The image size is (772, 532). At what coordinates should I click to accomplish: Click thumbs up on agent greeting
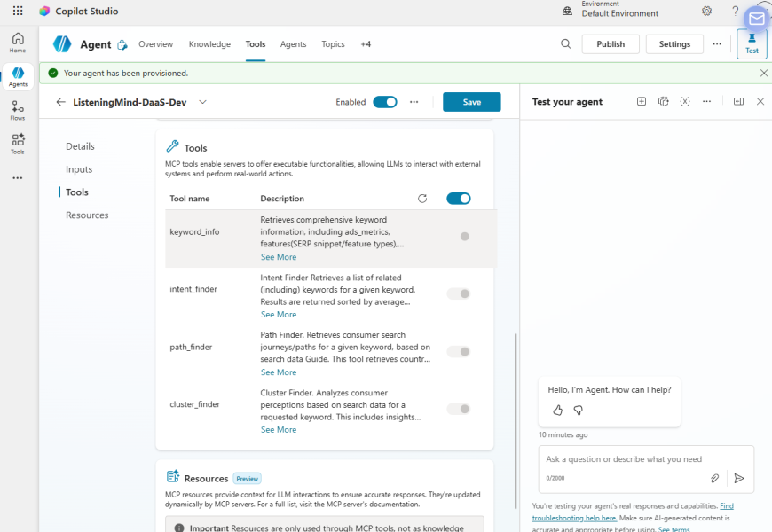pos(557,411)
